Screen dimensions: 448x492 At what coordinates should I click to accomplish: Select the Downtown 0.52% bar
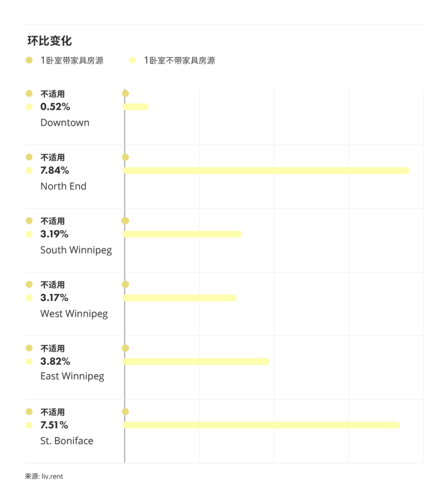click(135, 107)
